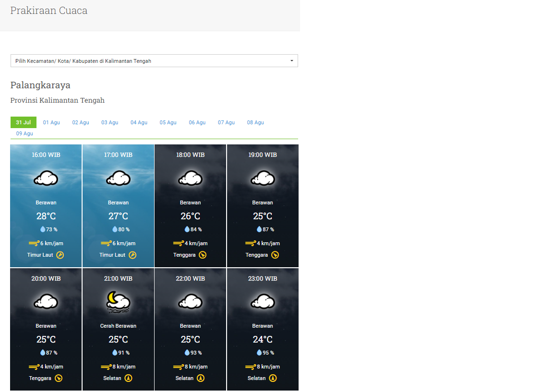Open the 03 Agu forecast tab
553x392 pixels.
coord(109,122)
